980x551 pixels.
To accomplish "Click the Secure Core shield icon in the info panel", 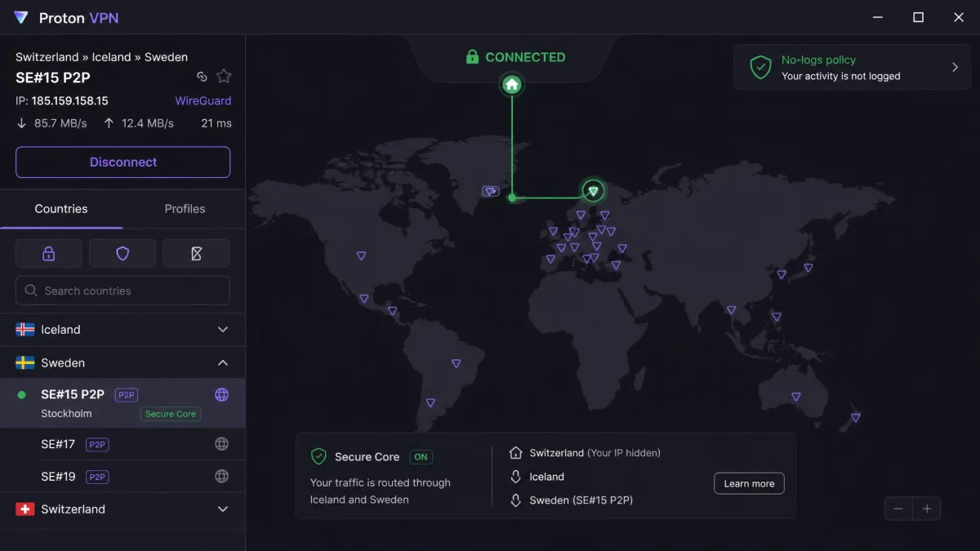I will pos(318,457).
